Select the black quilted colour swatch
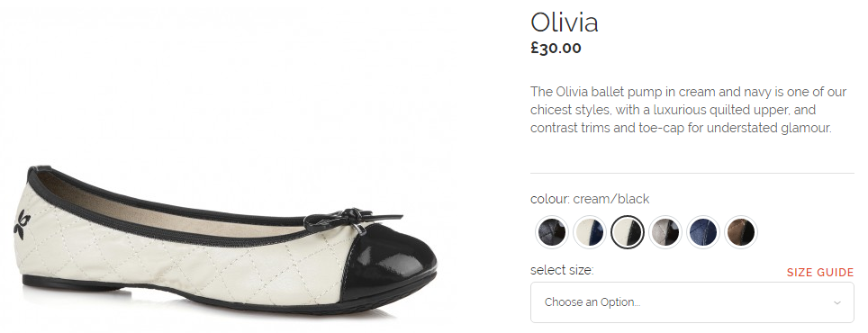The width and height of the screenshot is (868, 333). [x=552, y=232]
